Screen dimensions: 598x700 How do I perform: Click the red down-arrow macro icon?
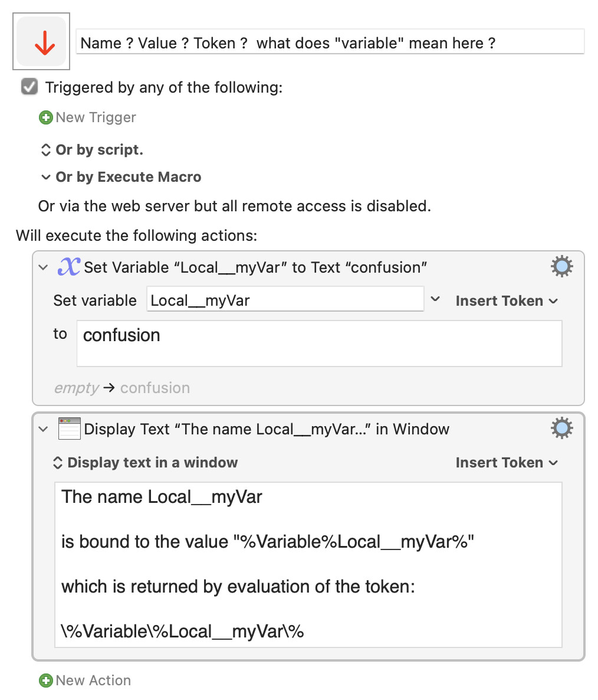41,42
